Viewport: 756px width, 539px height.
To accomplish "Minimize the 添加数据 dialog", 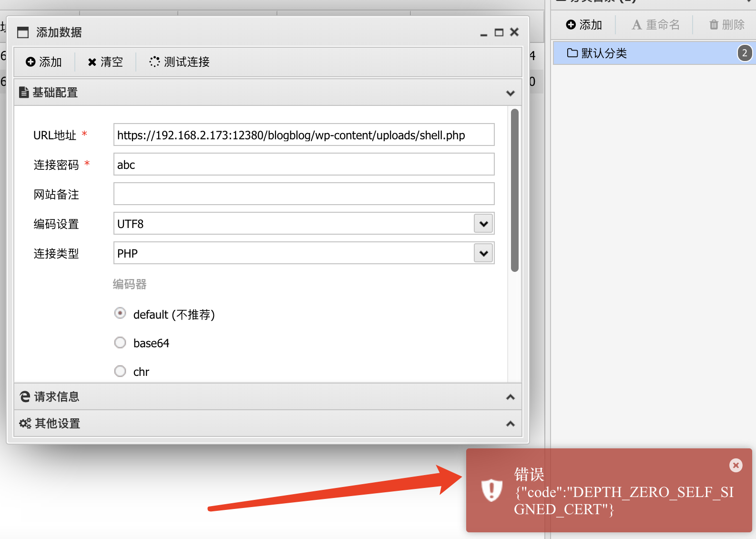I will (x=484, y=32).
